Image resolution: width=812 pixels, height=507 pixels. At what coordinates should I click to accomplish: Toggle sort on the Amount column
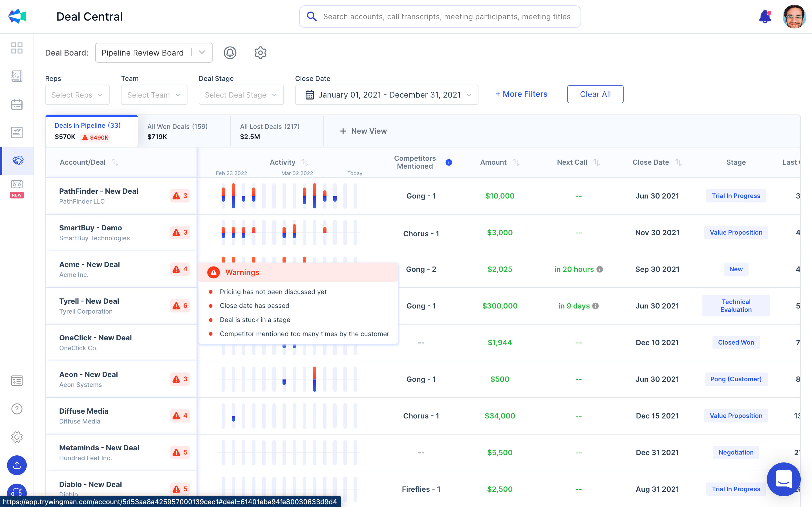point(516,162)
